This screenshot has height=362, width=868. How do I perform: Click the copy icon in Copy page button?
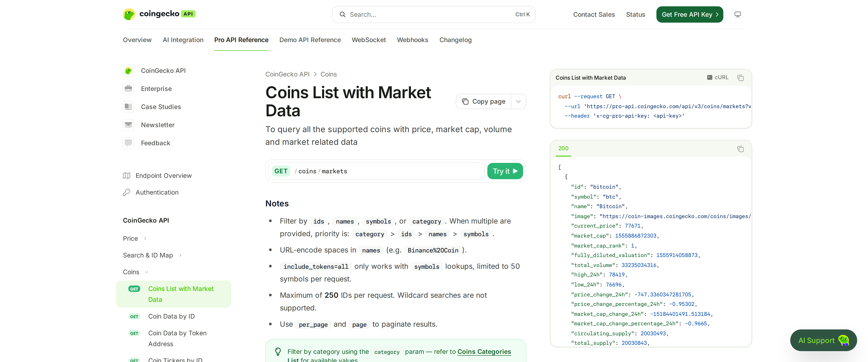click(465, 102)
